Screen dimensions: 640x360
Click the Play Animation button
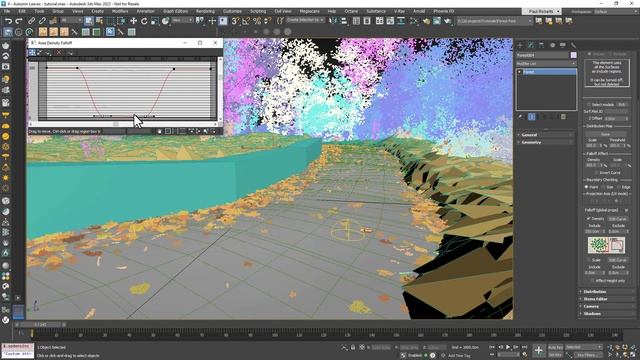pyautogui.click(x=508, y=347)
